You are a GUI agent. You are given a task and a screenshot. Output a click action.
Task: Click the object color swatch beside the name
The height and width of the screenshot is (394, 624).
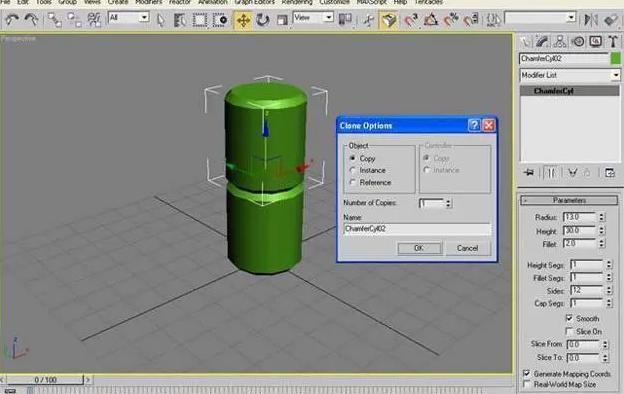[616, 59]
